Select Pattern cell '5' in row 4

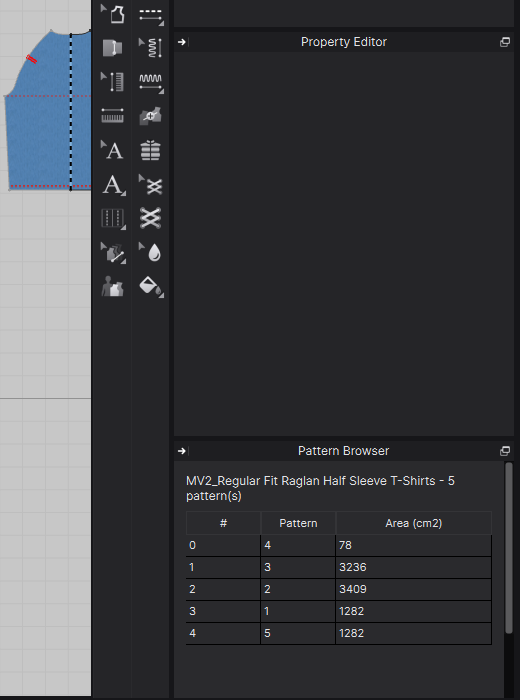[298, 633]
